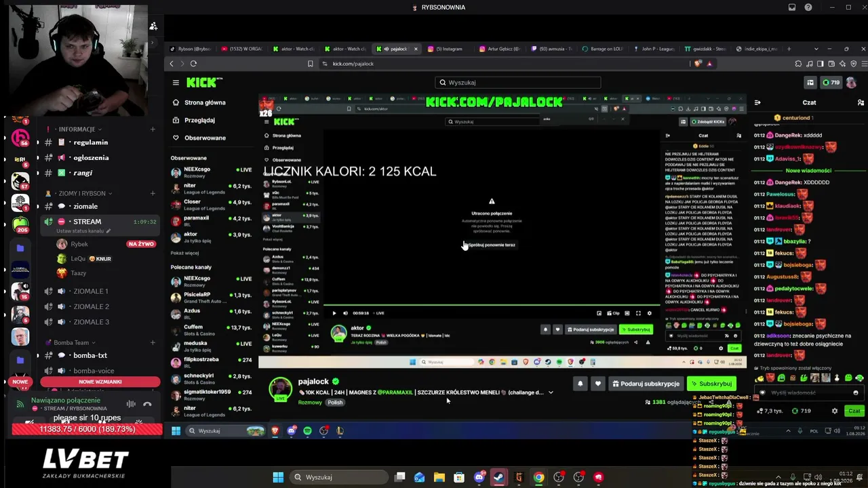
Task: Disconnect from Discord voice channel
Action: (x=147, y=404)
